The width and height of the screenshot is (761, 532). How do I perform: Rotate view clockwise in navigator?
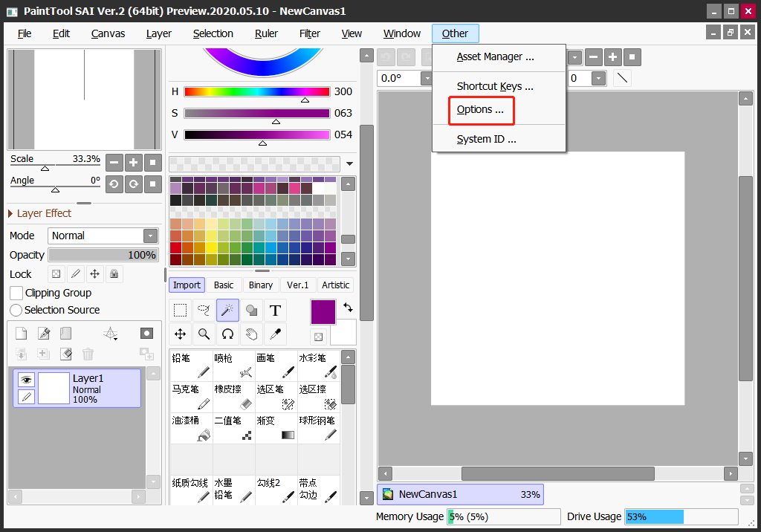click(x=134, y=184)
